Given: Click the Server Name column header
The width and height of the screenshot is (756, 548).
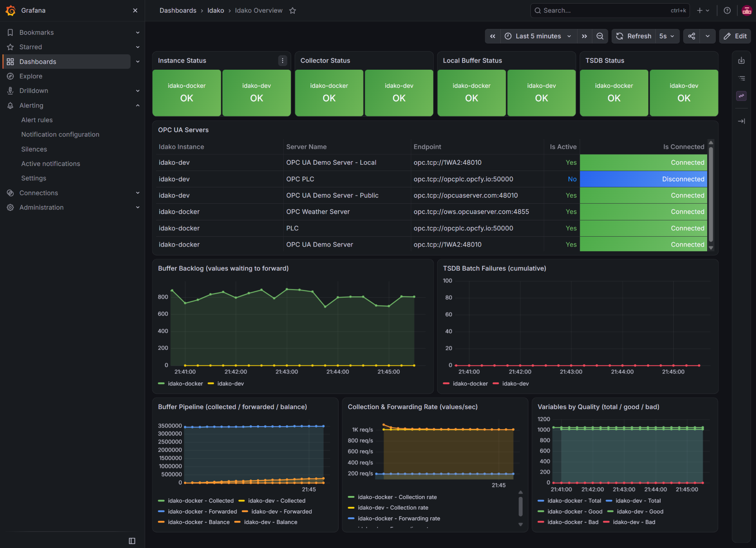Looking at the screenshot, I should [x=306, y=147].
